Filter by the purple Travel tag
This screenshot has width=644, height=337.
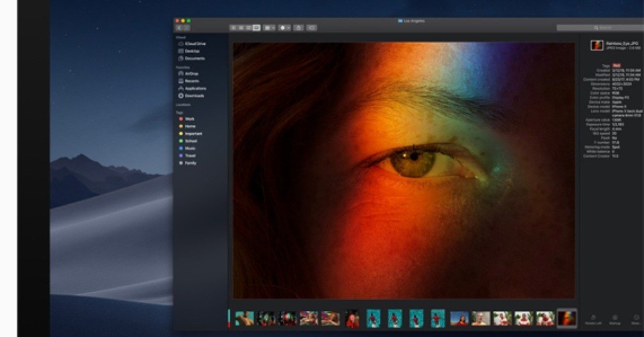click(x=188, y=156)
